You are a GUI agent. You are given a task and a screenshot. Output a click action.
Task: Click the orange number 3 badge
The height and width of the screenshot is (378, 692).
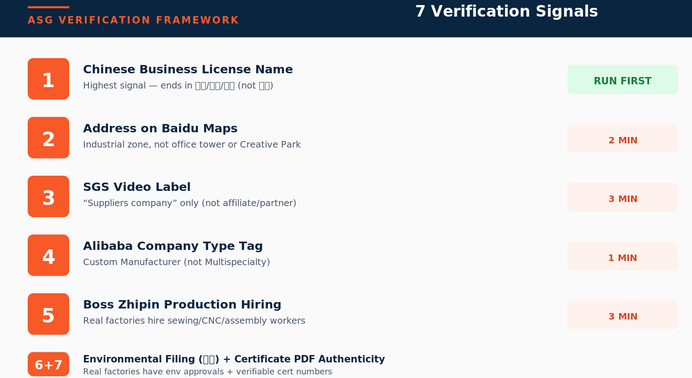(x=49, y=196)
